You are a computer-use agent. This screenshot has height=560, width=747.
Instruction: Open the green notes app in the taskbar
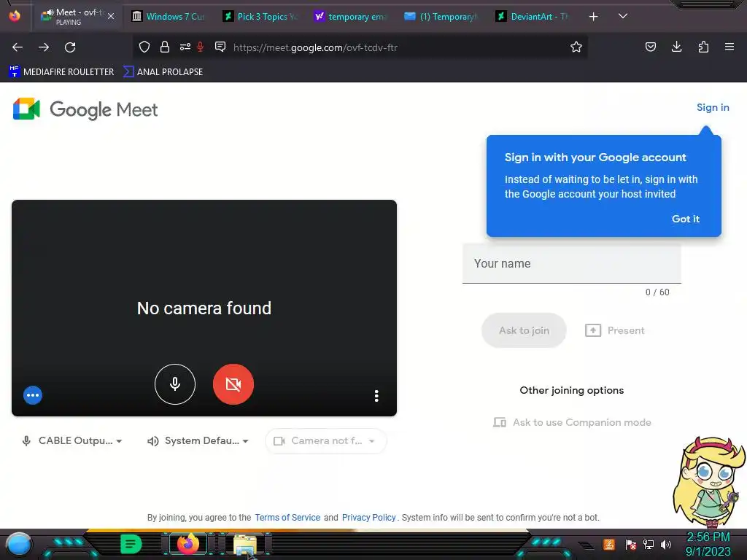coord(131,544)
